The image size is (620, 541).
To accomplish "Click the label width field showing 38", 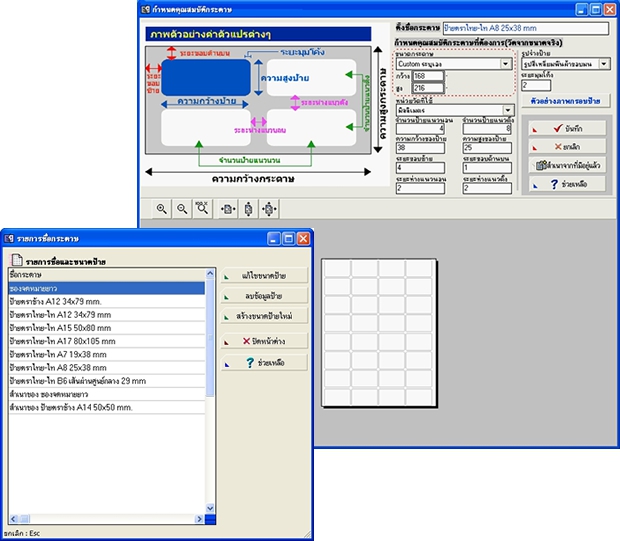I will point(420,148).
